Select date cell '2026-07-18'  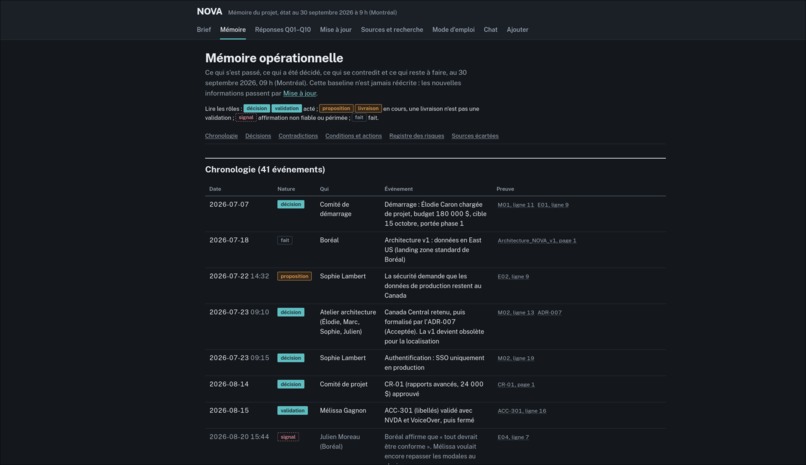[x=229, y=240]
